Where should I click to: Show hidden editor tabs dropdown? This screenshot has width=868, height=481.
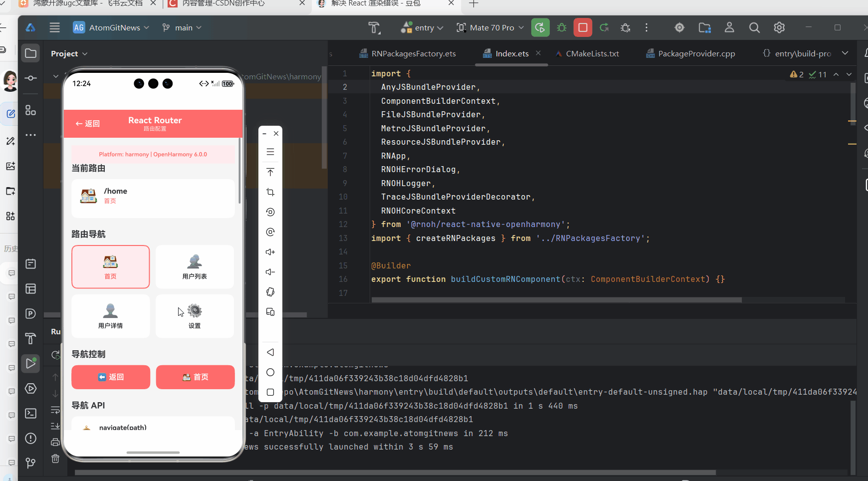click(845, 53)
